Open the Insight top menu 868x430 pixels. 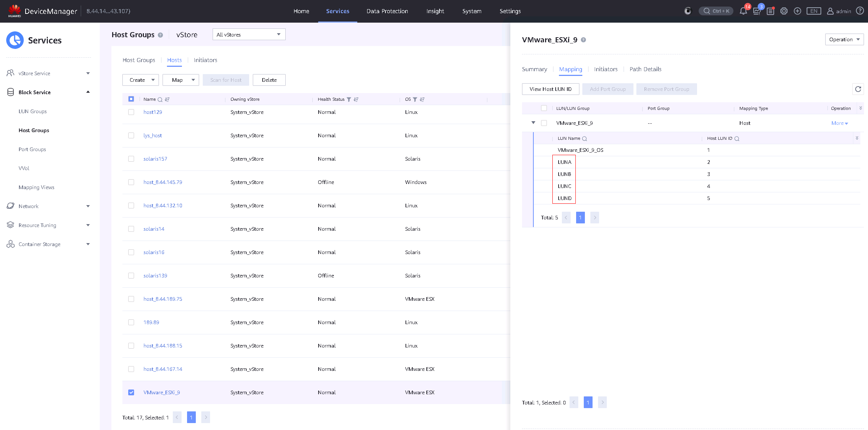coord(435,11)
